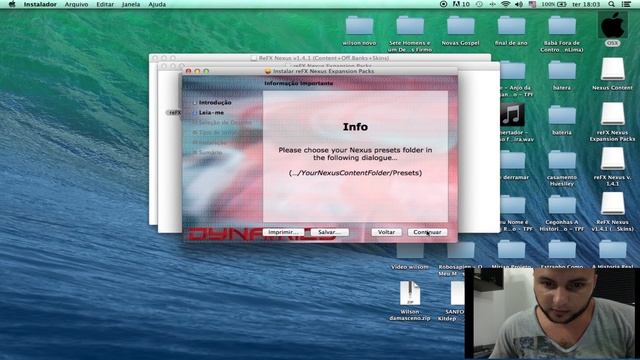Select the bateria folder
The image size is (640, 360).
(562, 116)
